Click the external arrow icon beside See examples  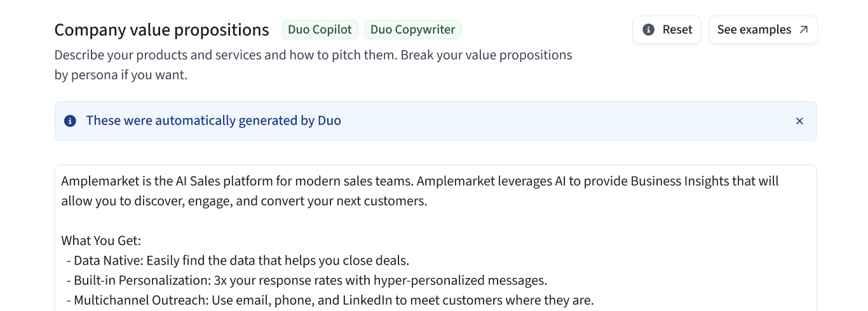(x=804, y=30)
